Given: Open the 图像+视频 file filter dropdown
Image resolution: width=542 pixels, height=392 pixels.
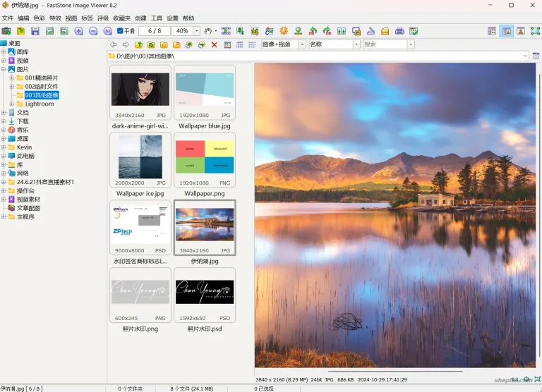Looking at the screenshot, I should click(303, 44).
